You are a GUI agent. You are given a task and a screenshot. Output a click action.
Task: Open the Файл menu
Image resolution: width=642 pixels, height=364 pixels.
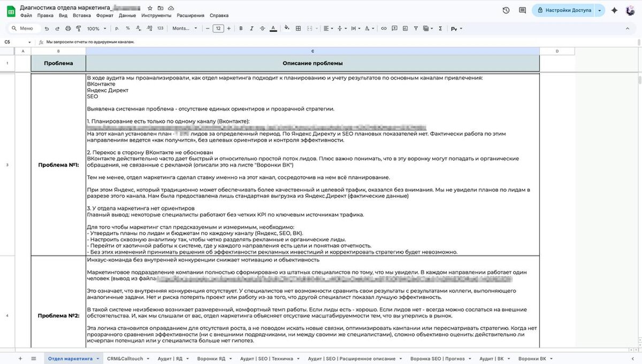[x=26, y=16]
